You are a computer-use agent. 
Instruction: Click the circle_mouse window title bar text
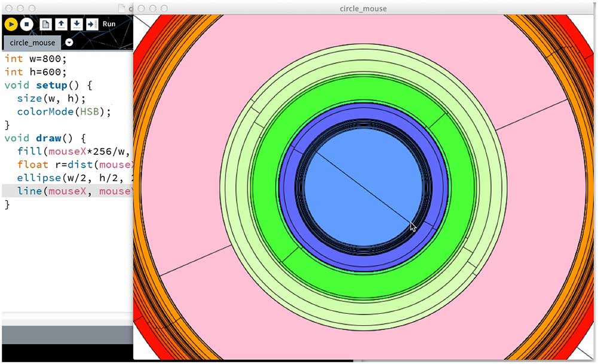363,8
